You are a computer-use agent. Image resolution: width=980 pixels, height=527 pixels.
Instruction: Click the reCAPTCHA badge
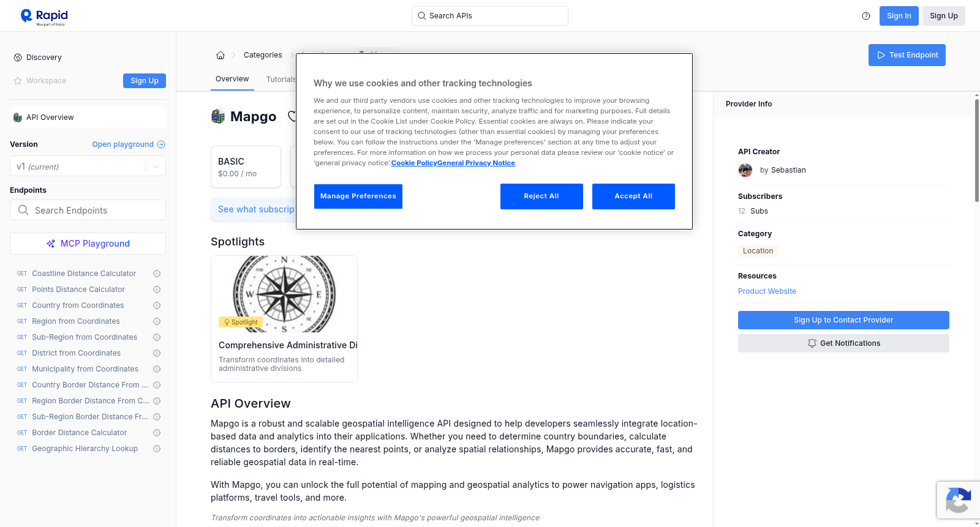click(x=958, y=500)
